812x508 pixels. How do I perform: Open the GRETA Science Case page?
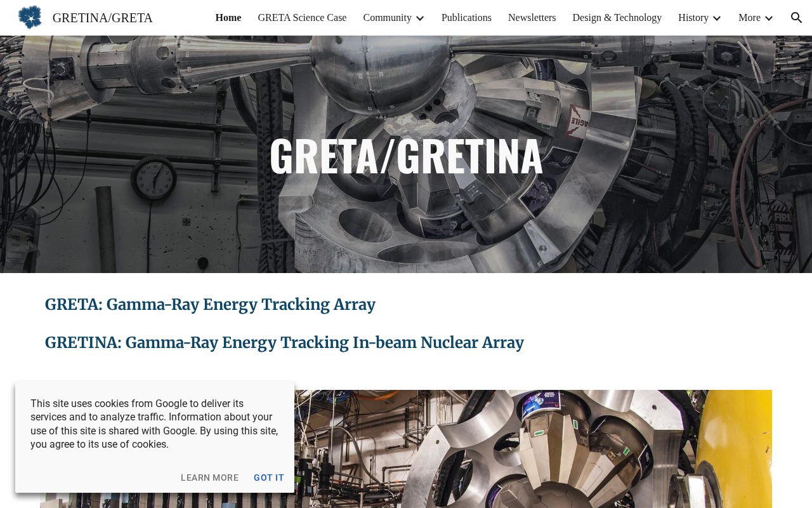(x=302, y=18)
